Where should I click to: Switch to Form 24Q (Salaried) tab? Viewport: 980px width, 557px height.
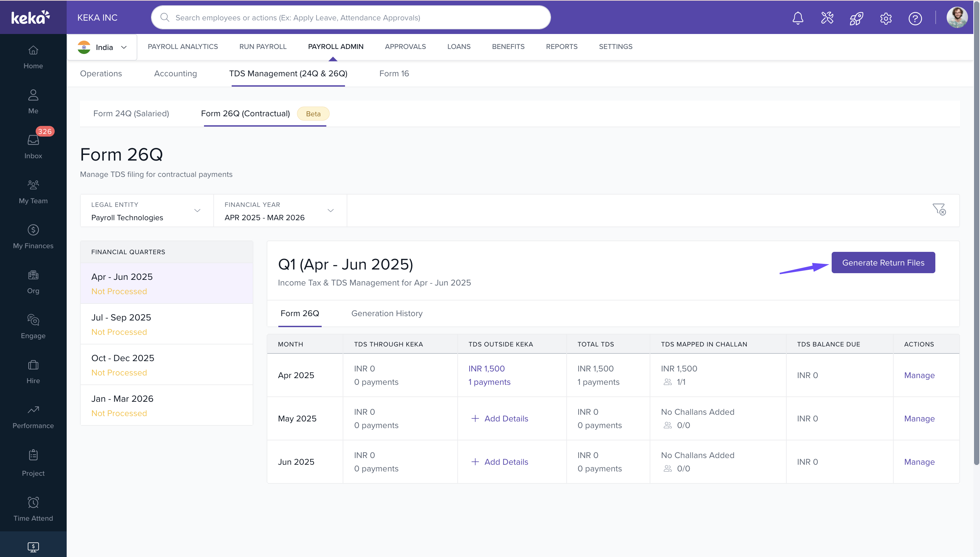131,114
